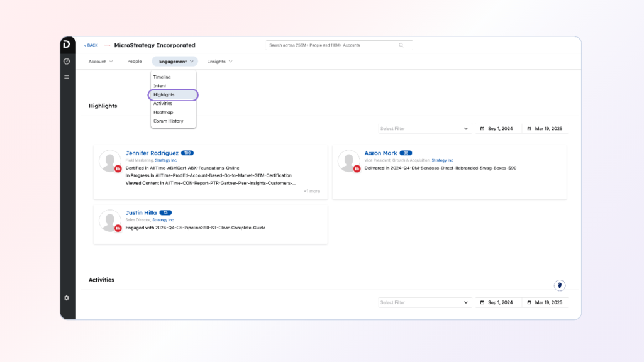Expand the Account dropdown tab

[x=100, y=62]
